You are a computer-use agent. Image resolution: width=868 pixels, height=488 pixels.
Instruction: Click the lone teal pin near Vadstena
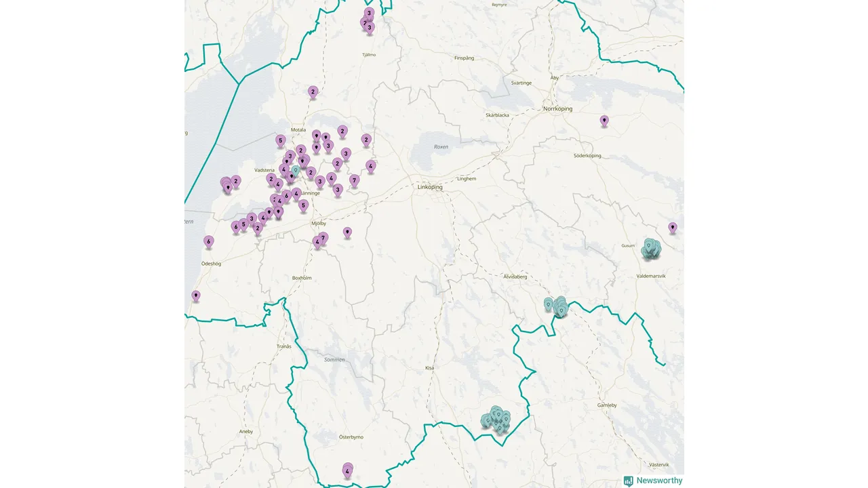[x=296, y=171]
